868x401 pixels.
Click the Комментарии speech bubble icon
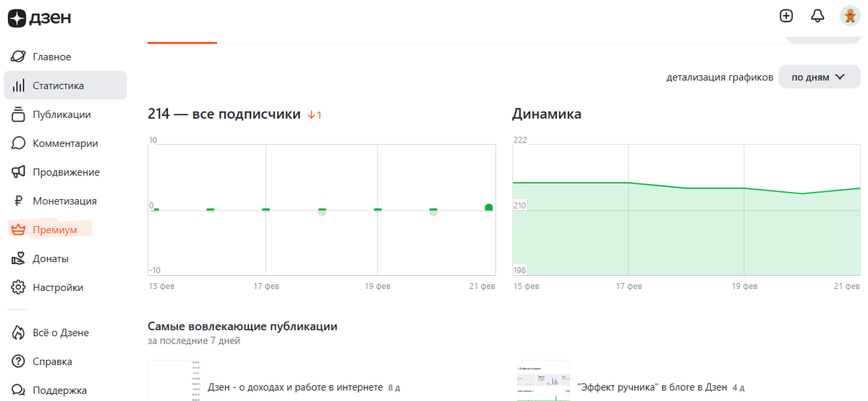(x=19, y=143)
